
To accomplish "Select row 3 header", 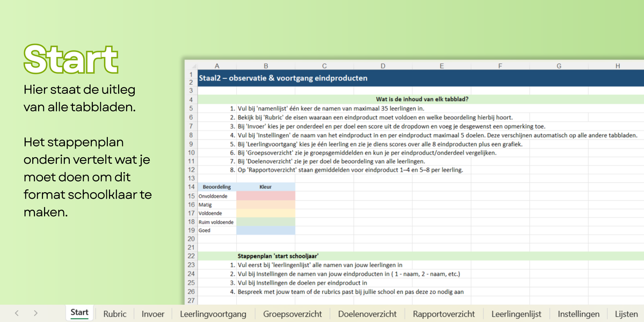I will (x=191, y=91).
